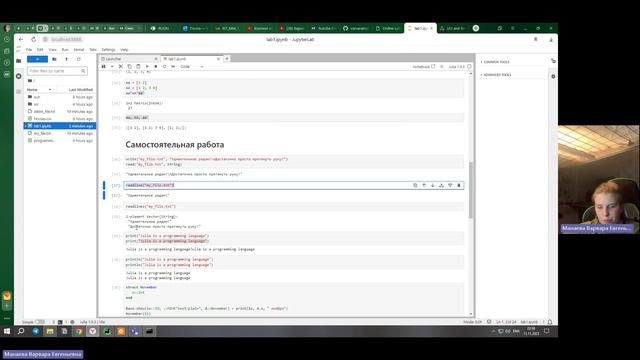Click the Julia 1.9.3 kernel name
This screenshot has height=360, width=640.
[456, 67]
